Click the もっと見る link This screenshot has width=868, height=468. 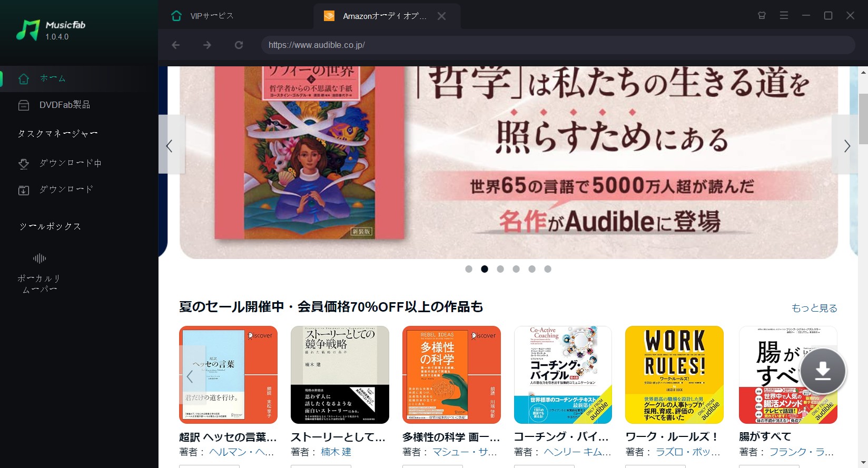pyautogui.click(x=814, y=308)
